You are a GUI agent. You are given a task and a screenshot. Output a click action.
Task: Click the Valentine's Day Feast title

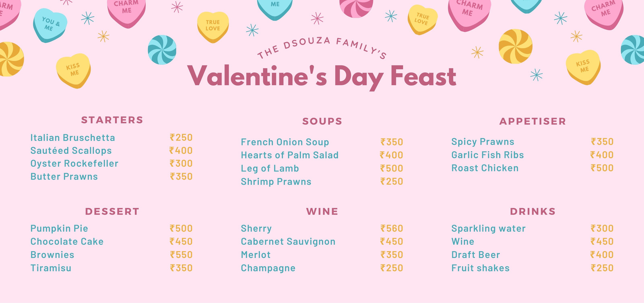[322, 77]
